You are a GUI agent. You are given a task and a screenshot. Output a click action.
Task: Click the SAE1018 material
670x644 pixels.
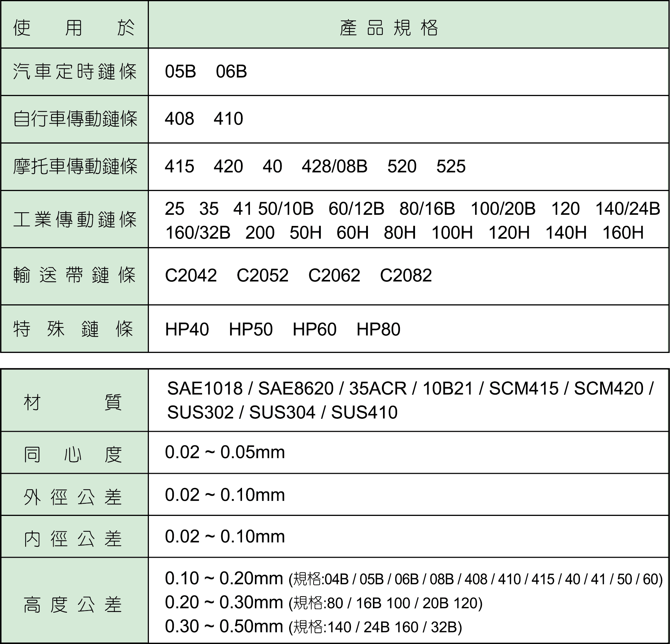205,388
